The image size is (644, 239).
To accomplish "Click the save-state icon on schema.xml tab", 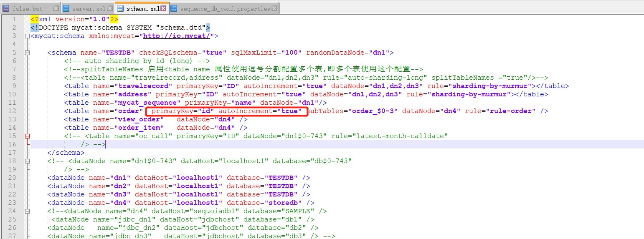I will (120, 8).
